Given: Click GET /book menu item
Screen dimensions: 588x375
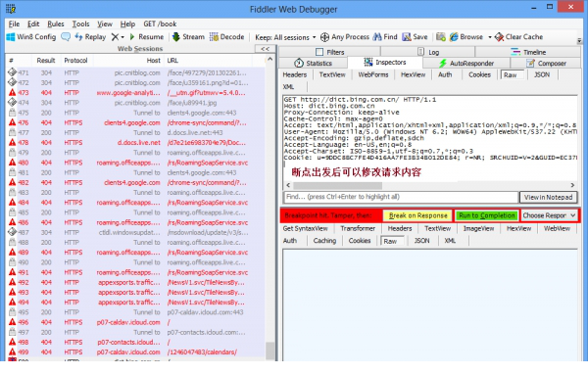Looking at the screenshot, I should (160, 23).
